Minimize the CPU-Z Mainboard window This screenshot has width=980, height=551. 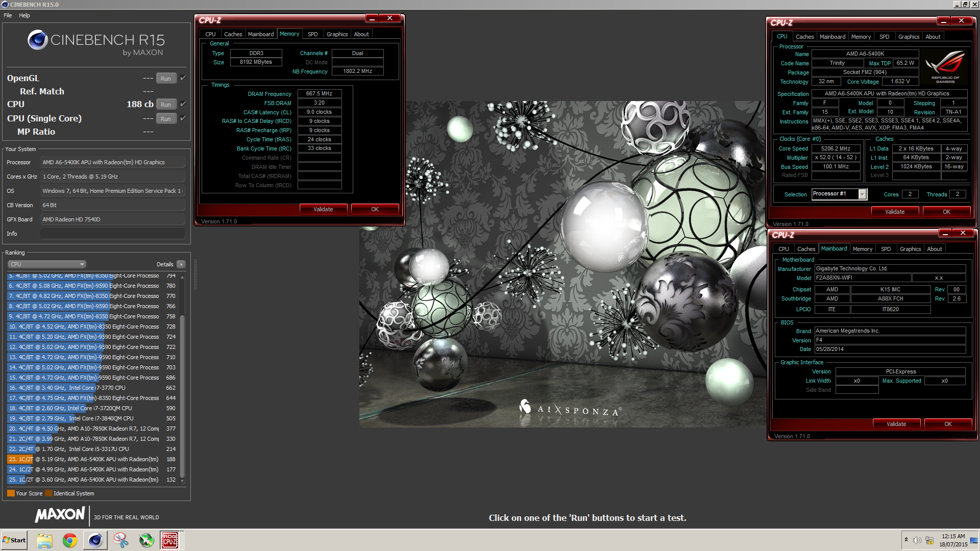[945, 233]
